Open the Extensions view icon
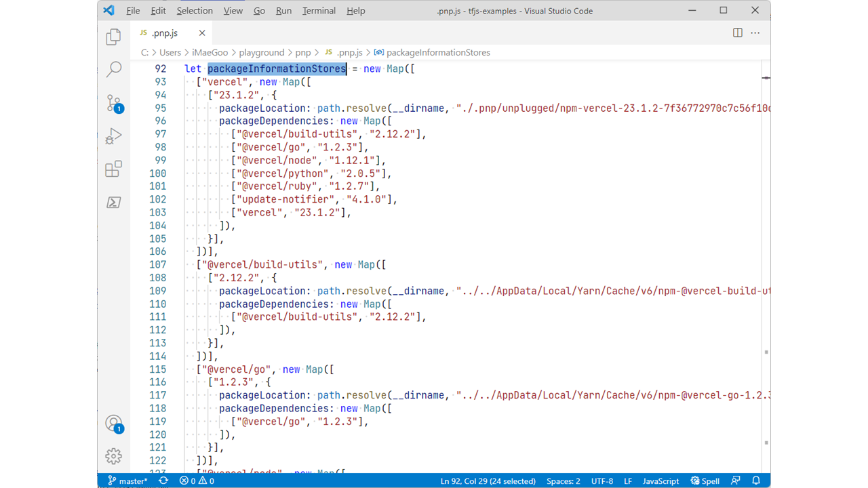 tap(114, 169)
